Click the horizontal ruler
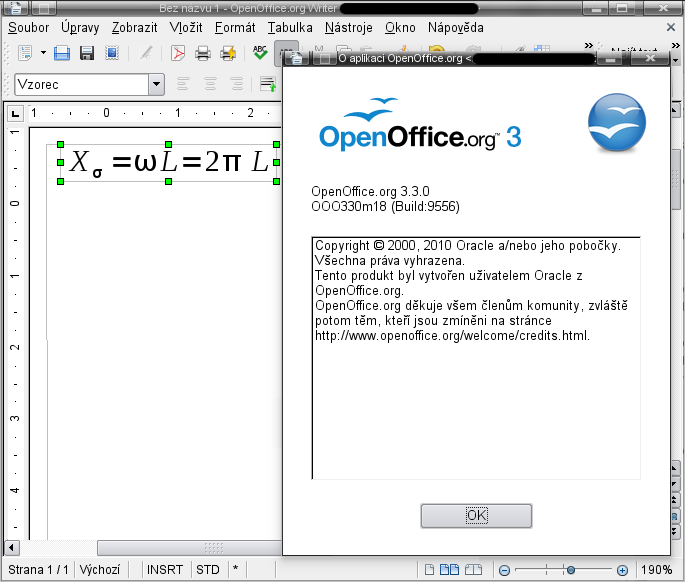This screenshot has width=685, height=582. [x=154, y=113]
